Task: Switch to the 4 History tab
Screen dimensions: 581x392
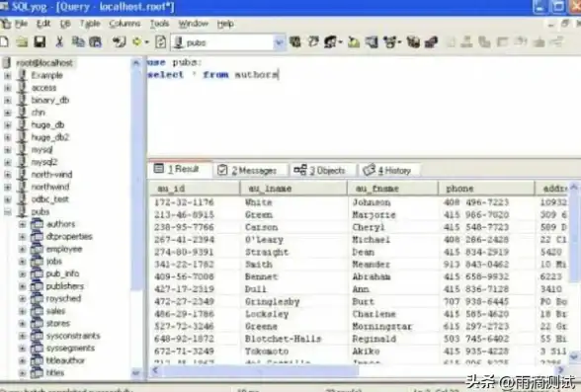Action: coord(389,170)
